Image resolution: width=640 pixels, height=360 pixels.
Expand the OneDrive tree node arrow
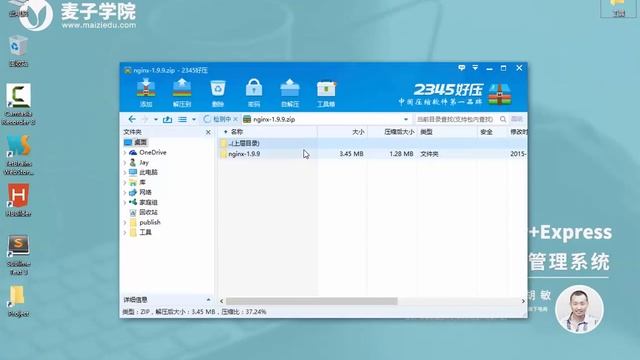[x=125, y=153]
